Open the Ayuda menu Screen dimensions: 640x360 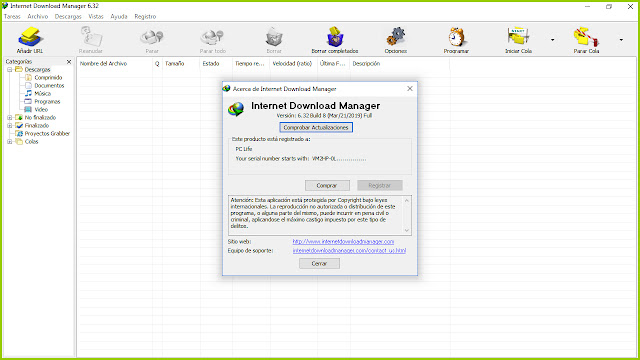click(119, 17)
